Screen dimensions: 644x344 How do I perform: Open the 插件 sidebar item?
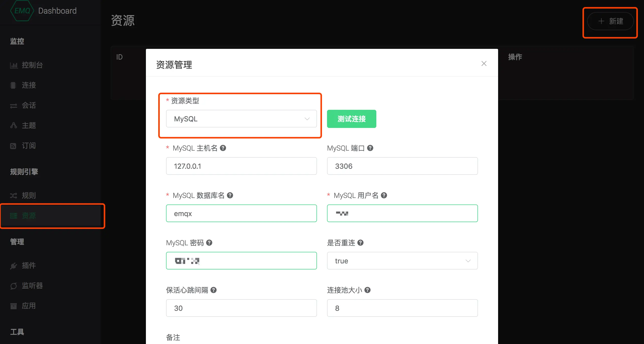[x=28, y=265]
